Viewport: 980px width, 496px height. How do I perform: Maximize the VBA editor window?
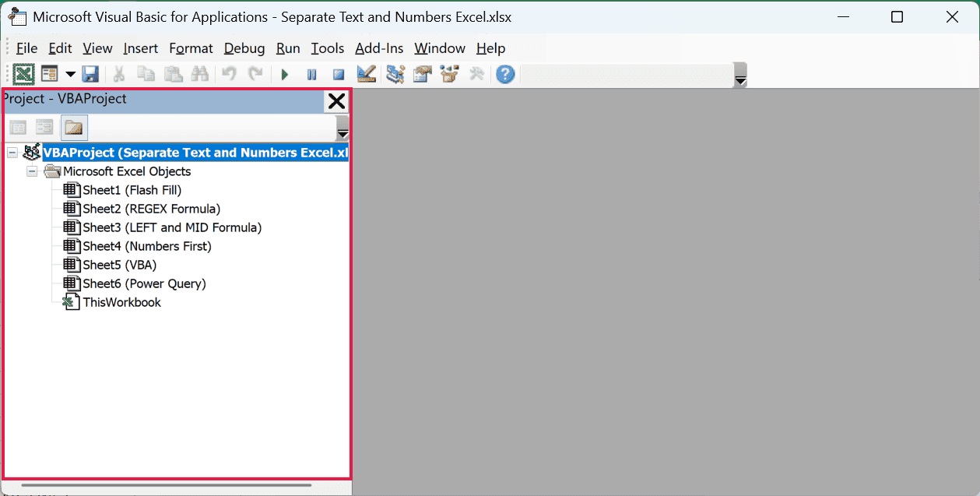coord(897,17)
